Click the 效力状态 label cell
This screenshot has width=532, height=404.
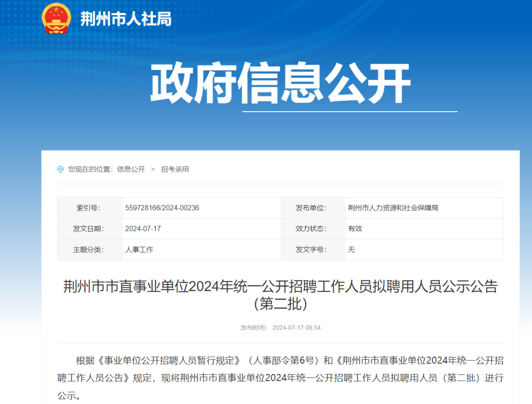(313, 229)
